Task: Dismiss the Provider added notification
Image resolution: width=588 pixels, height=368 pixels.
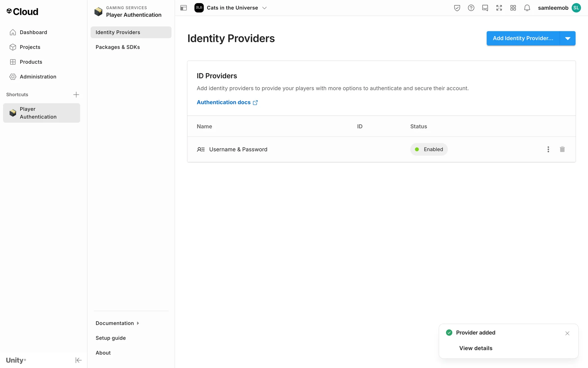Action: point(567,333)
